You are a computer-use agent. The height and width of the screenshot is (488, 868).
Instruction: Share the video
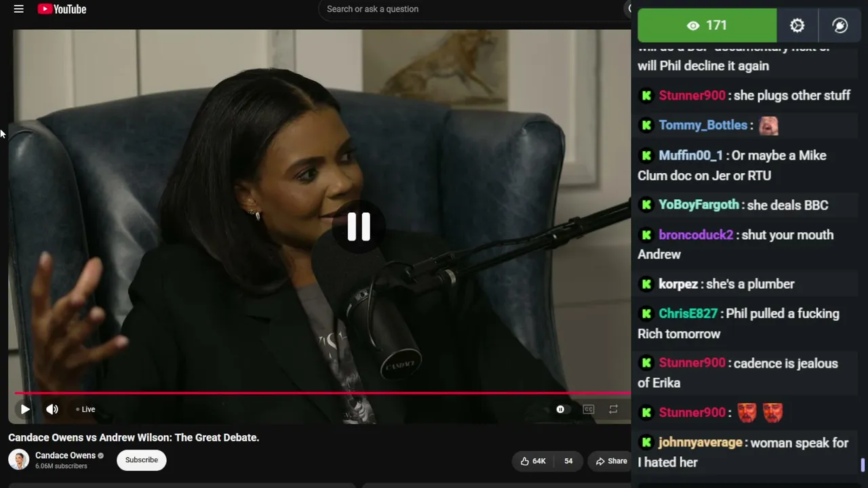tap(611, 461)
